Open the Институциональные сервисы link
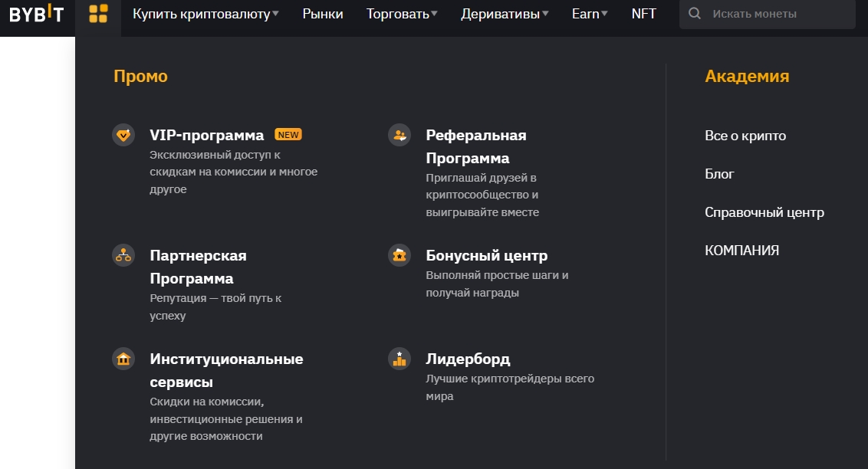Image resolution: width=868 pixels, height=469 pixels. 226,371
